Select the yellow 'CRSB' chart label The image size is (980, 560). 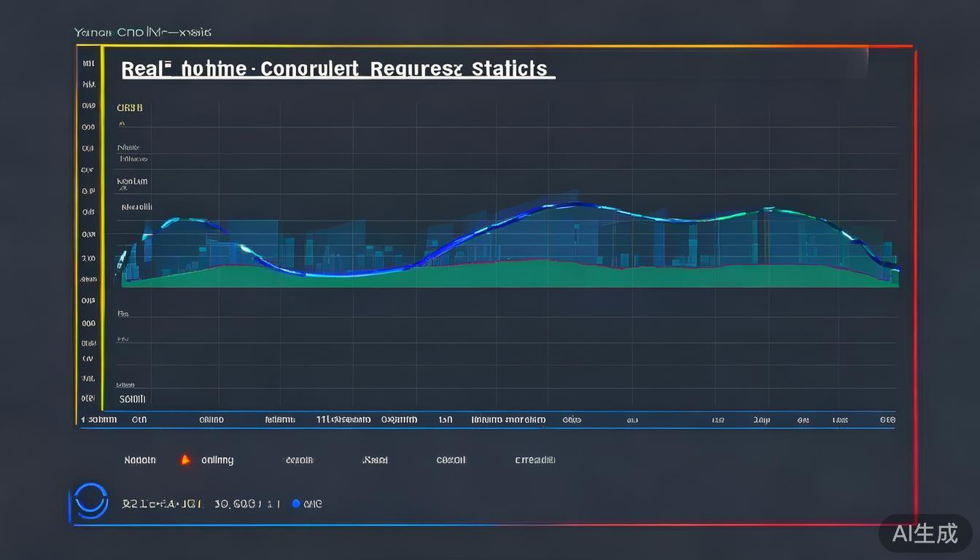click(x=130, y=108)
